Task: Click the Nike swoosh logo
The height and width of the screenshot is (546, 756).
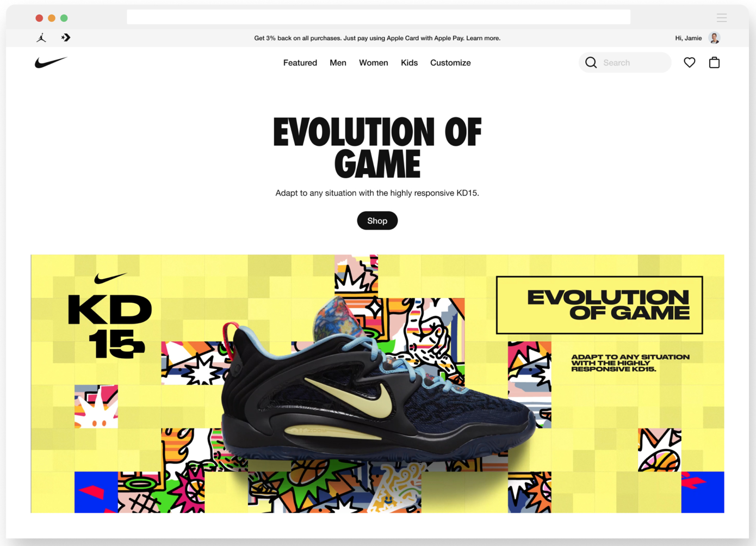Action: [51, 62]
